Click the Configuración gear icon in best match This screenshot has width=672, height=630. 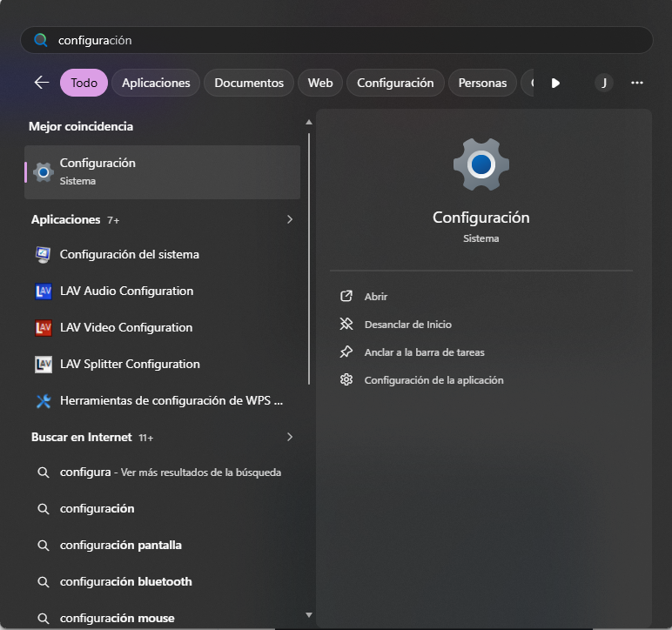[x=44, y=172]
